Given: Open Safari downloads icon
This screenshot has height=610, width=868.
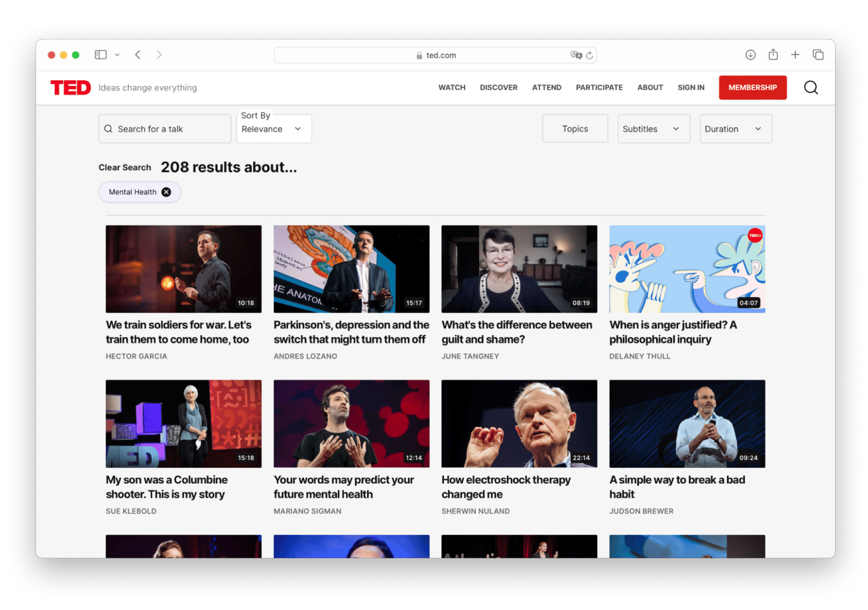Looking at the screenshot, I should (x=751, y=55).
